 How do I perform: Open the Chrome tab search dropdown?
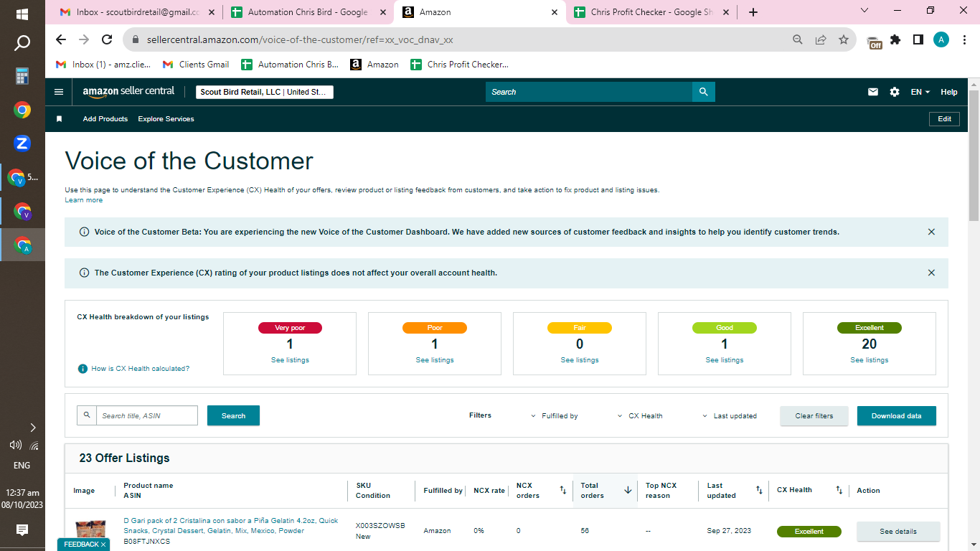pyautogui.click(x=864, y=11)
